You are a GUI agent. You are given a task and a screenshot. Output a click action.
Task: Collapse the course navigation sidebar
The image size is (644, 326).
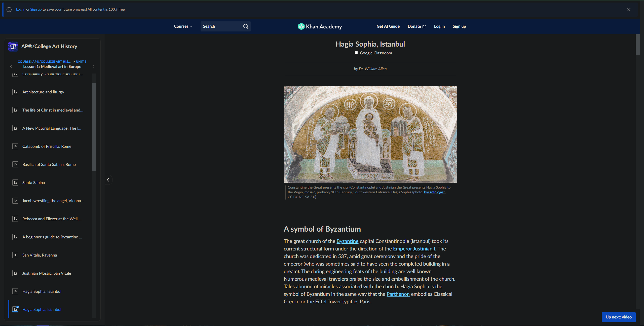tap(108, 179)
